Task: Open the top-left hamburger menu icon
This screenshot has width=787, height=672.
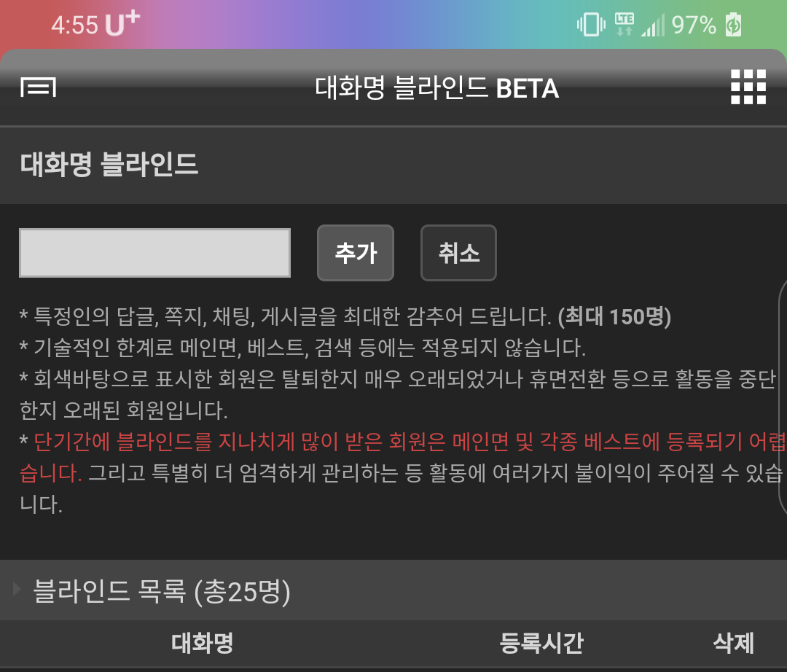Action: (38, 87)
